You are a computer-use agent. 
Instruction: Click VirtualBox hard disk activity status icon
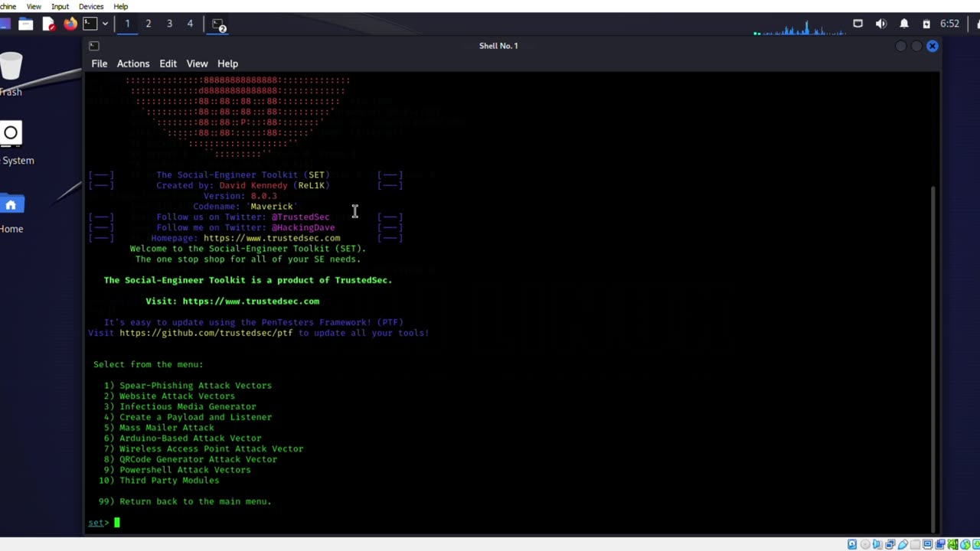(x=852, y=544)
